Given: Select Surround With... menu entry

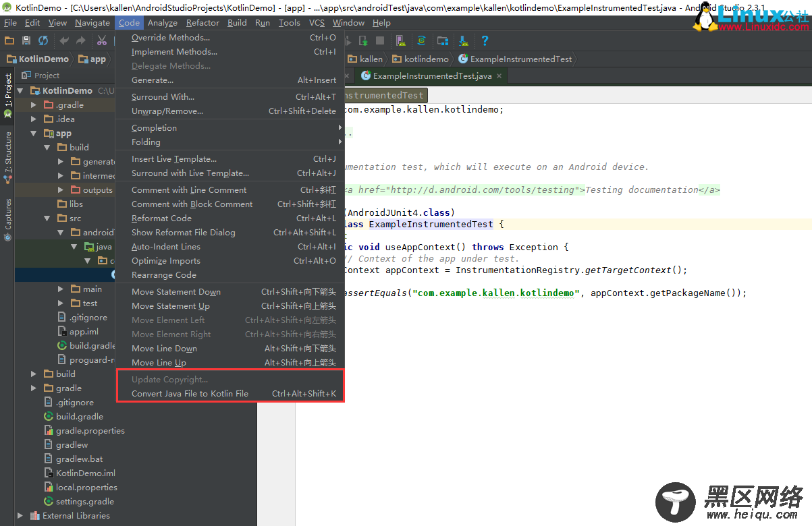Looking at the screenshot, I should (x=229, y=97).
